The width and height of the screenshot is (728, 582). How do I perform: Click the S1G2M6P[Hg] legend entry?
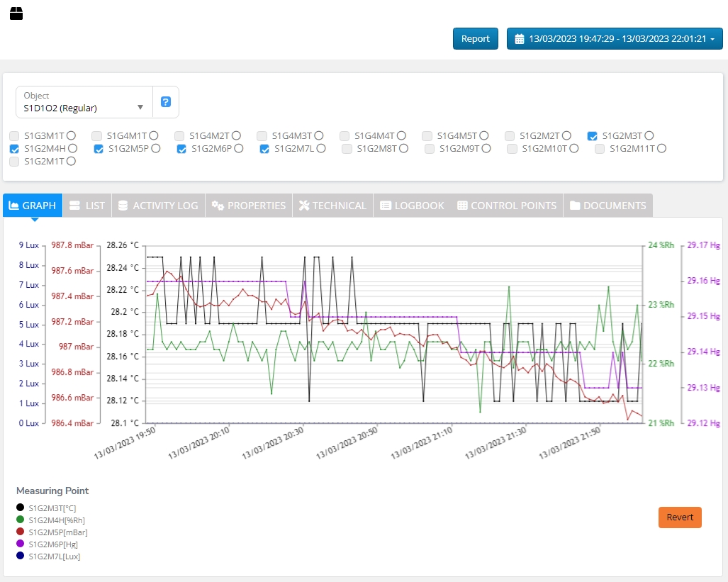pyautogui.click(x=54, y=544)
